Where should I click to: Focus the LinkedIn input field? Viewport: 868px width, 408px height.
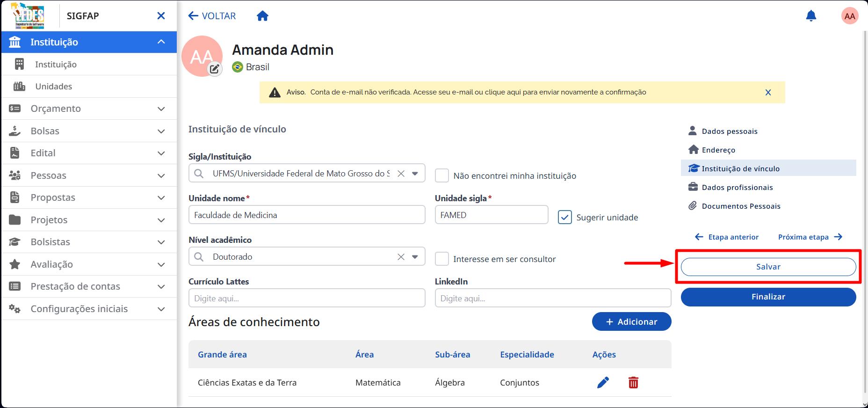click(x=553, y=298)
